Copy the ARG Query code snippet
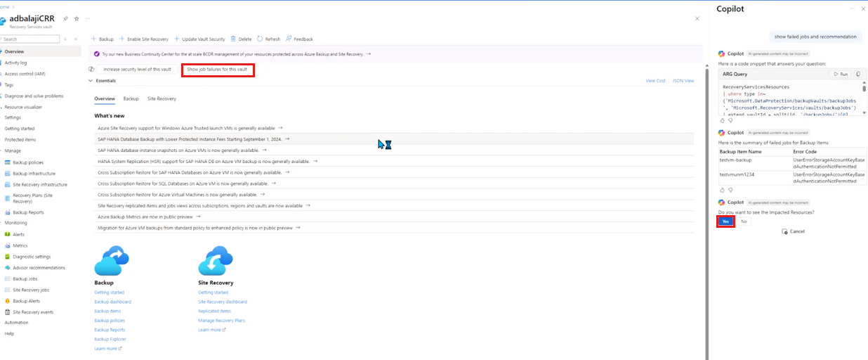Viewport: 868px width, 360px height. (857, 74)
